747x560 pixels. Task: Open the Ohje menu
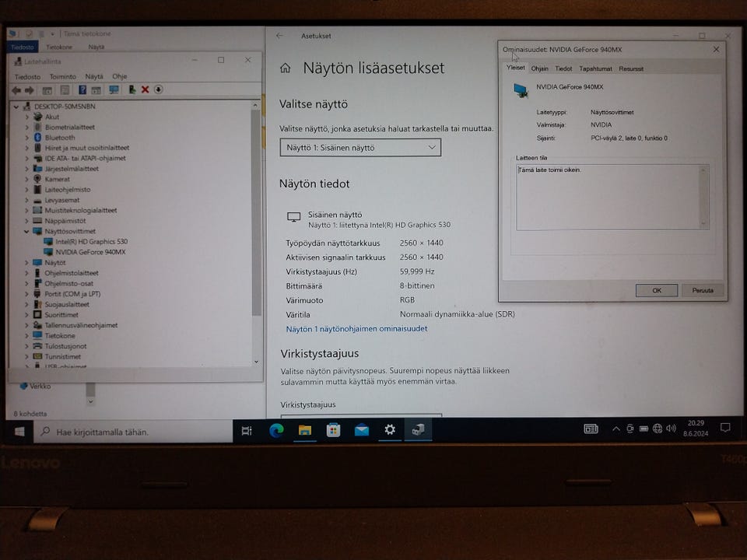pyautogui.click(x=120, y=76)
